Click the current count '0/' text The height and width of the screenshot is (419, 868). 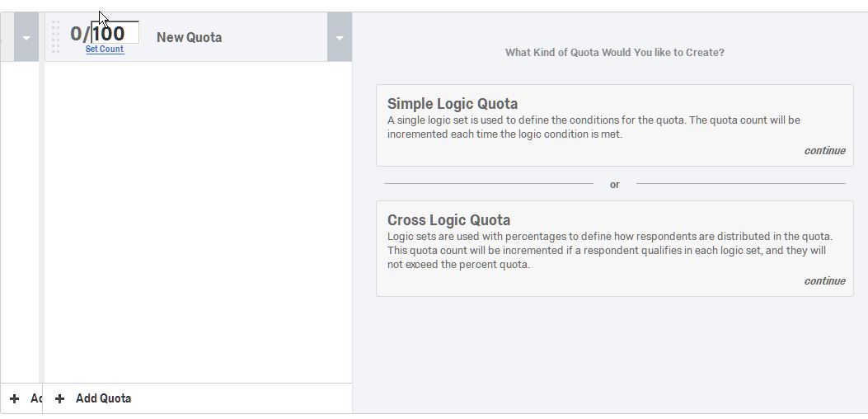pyautogui.click(x=80, y=34)
